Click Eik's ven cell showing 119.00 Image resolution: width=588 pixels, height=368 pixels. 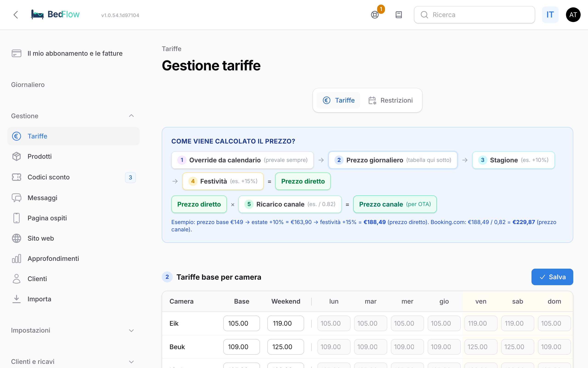click(481, 323)
